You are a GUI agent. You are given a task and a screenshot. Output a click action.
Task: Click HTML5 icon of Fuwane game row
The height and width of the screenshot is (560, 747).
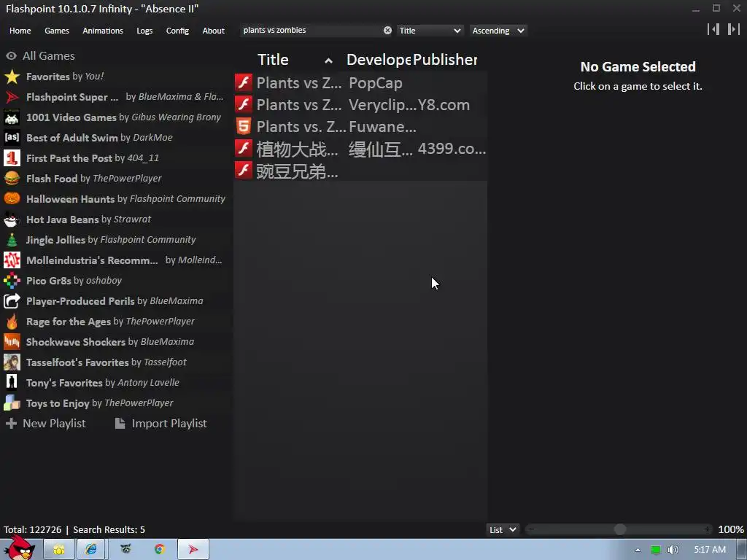[x=244, y=126]
